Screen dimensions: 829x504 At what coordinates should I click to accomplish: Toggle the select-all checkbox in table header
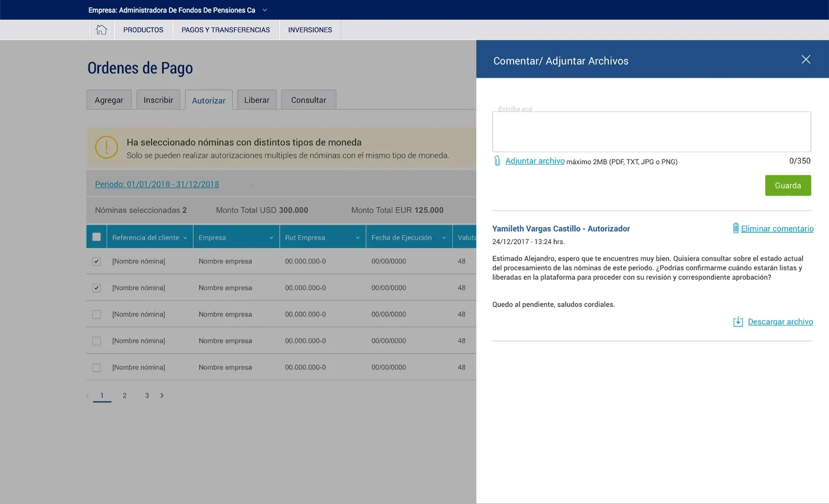click(x=96, y=237)
